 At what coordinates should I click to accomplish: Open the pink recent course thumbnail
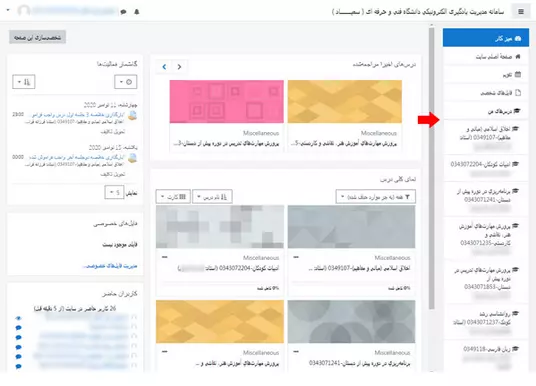click(227, 102)
